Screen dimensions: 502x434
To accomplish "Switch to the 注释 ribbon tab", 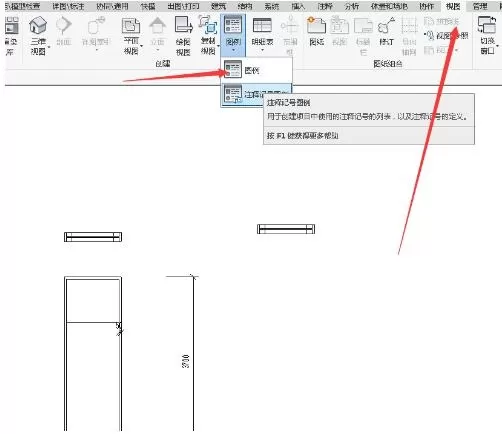I will tap(325, 6).
